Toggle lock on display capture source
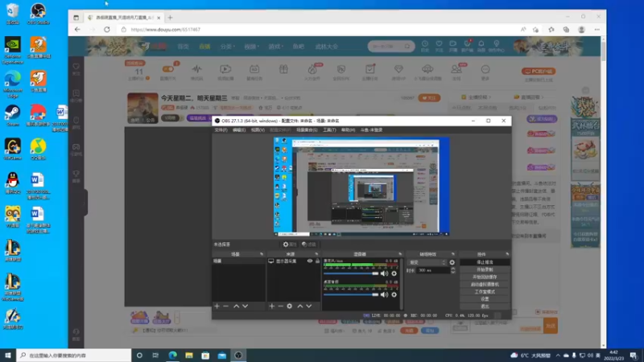Screen dimensions: 644x362 (317, 261)
